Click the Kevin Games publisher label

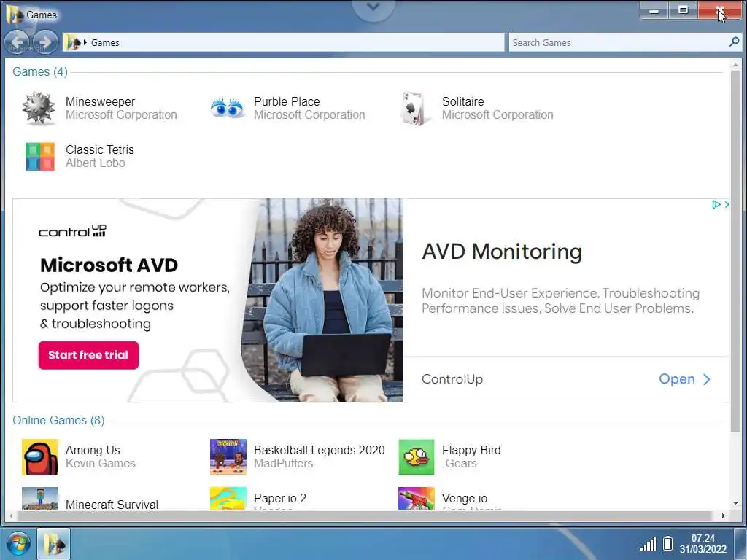click(x=100, y=463)
